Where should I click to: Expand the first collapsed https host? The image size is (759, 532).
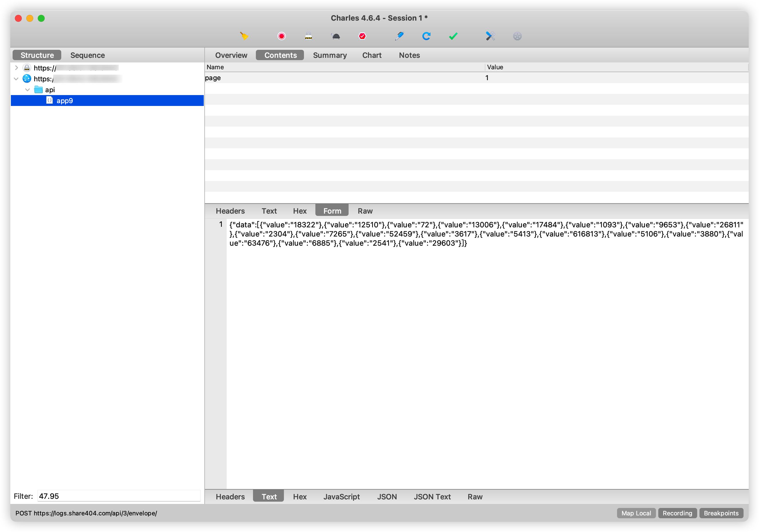(16, 68)
